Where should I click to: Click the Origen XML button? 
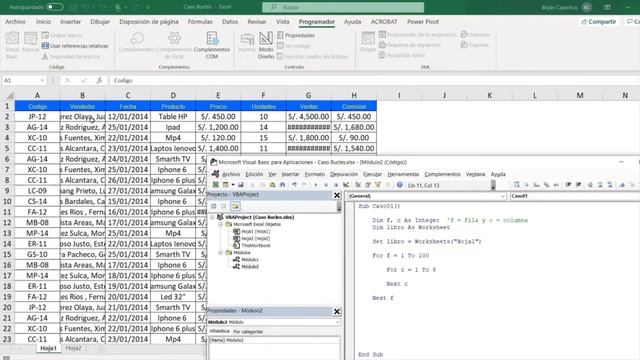click(368, 42)
